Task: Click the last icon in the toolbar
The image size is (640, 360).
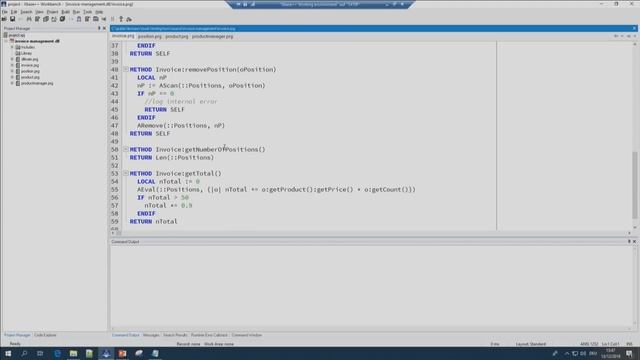Action: (129, 19)
